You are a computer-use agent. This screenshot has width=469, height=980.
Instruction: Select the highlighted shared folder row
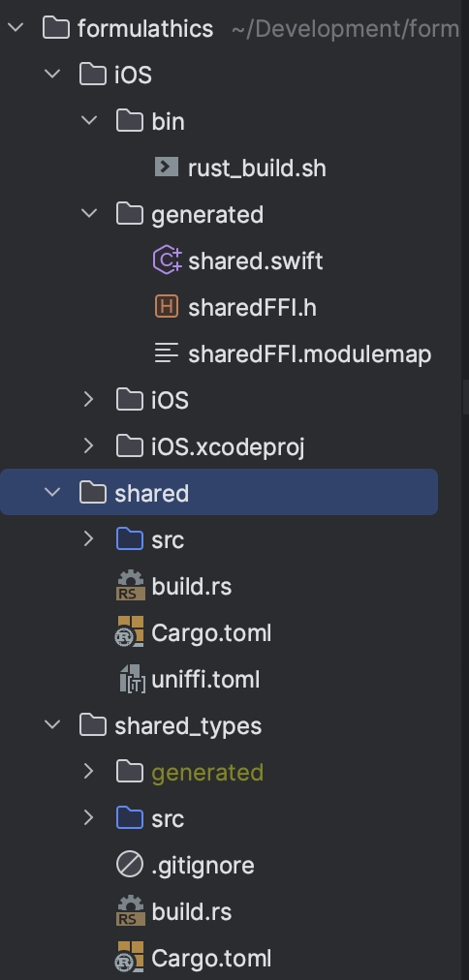219,493
